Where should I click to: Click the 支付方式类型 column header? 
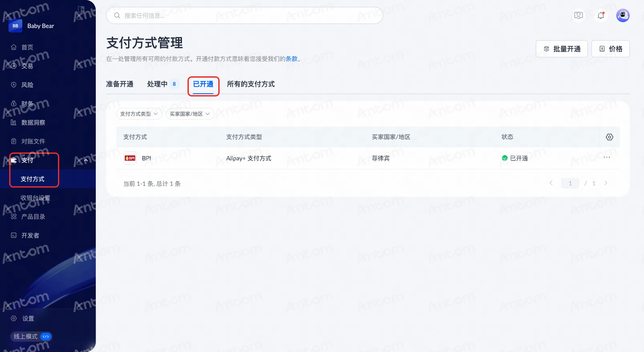click(244, 137)
